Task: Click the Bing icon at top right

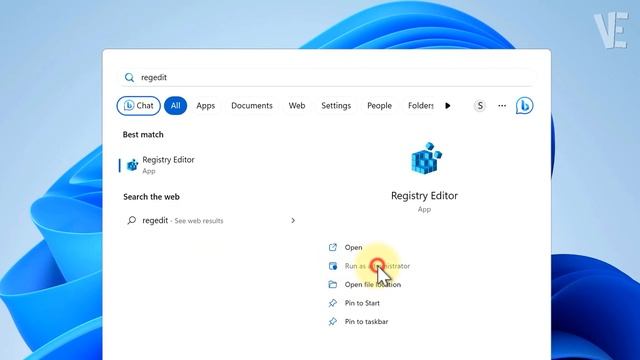Action: coord(524,106)
